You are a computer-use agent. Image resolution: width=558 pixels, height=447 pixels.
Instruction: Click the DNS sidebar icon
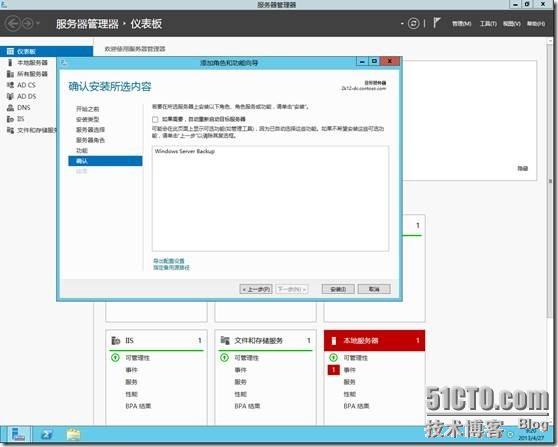10,107
